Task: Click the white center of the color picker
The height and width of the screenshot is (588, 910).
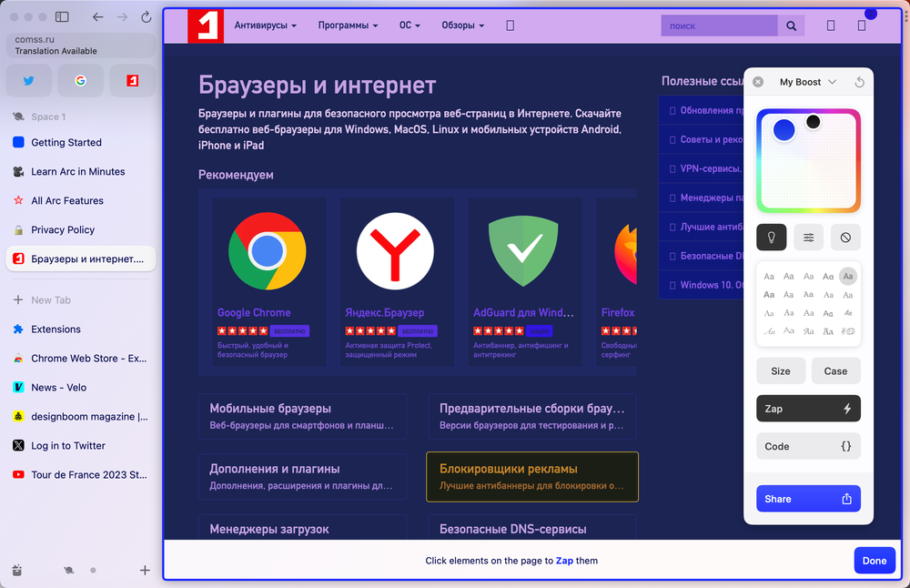Action: click(808, 161)
